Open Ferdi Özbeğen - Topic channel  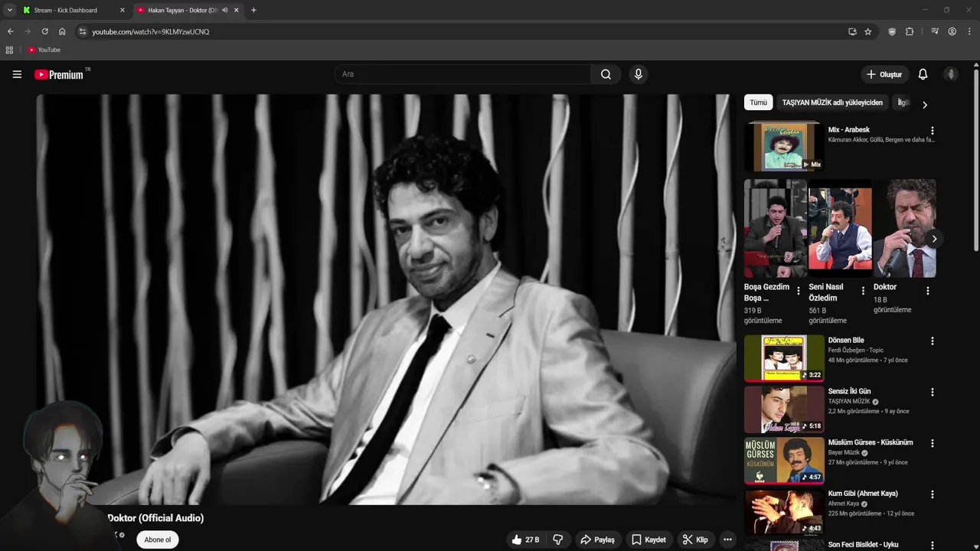click(x=856, y=350)
